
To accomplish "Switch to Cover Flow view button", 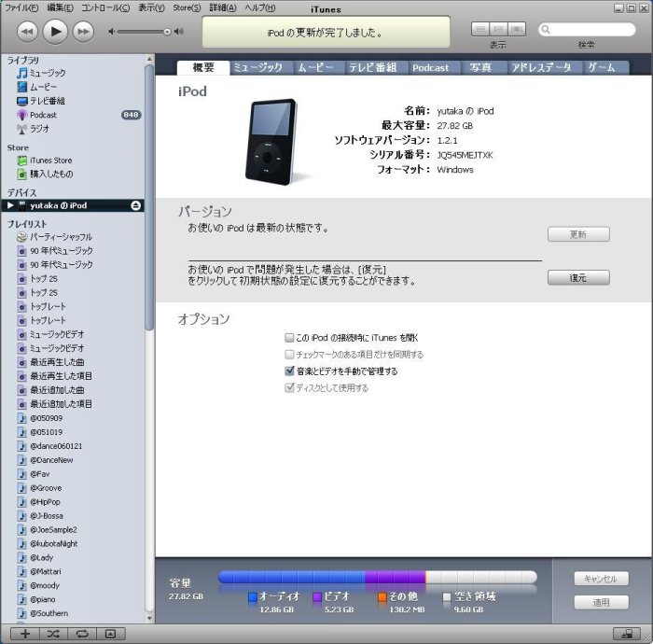I will [517, 29].
